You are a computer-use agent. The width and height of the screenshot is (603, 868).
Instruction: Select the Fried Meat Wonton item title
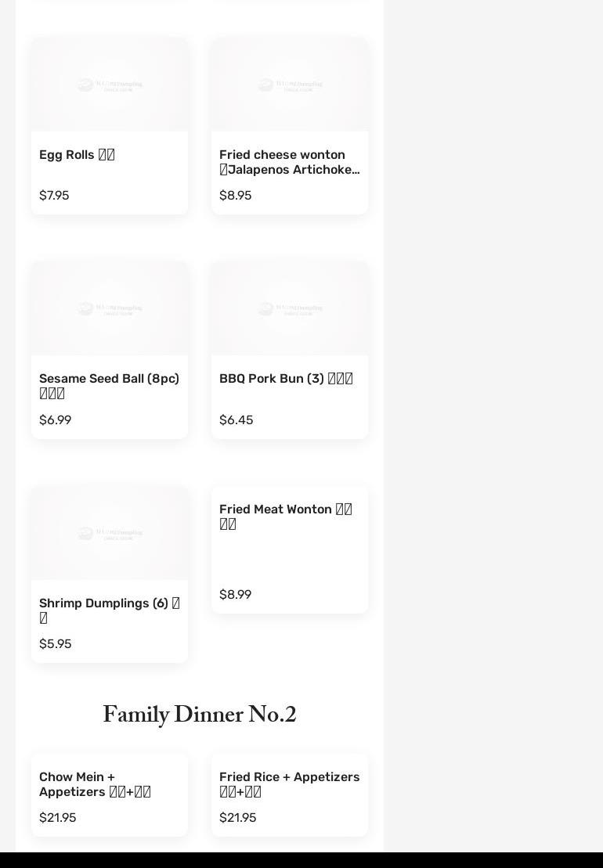click(x=286, y=517)
